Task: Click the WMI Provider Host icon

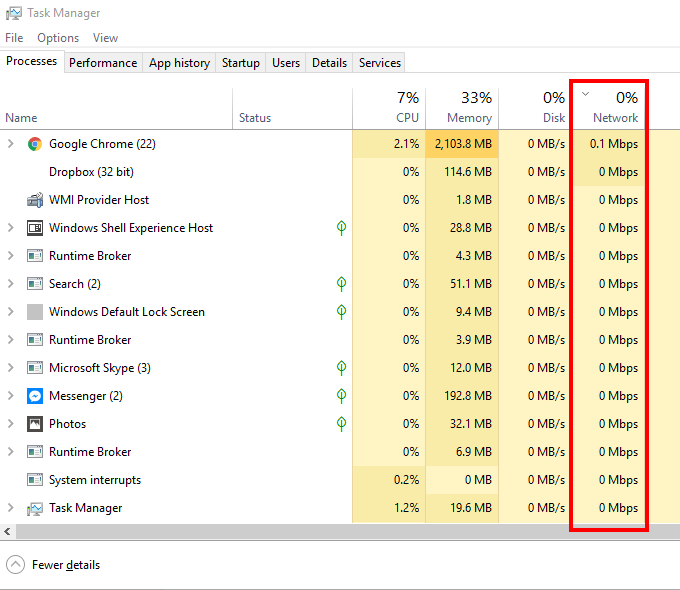Action: pyautogui.click(x=35, y=200)
